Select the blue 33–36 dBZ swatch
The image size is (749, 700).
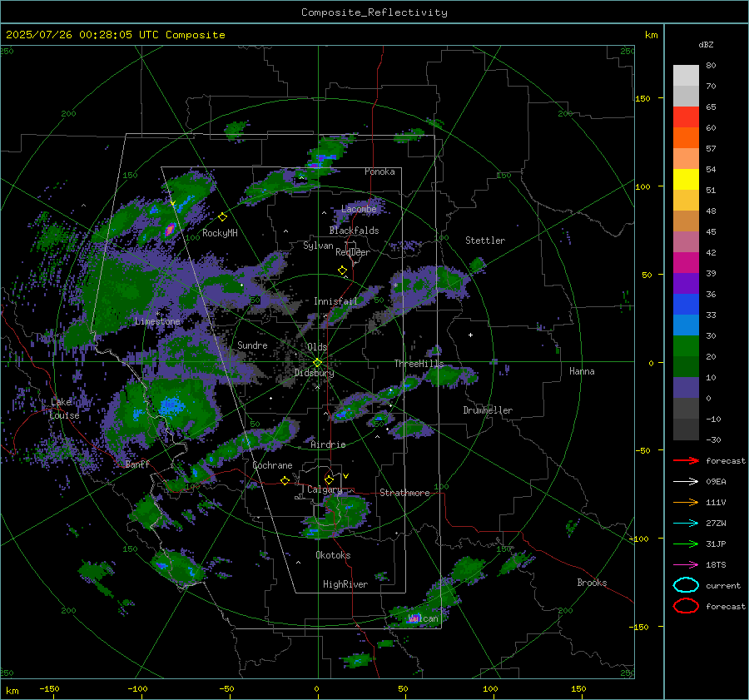[686, 304]
